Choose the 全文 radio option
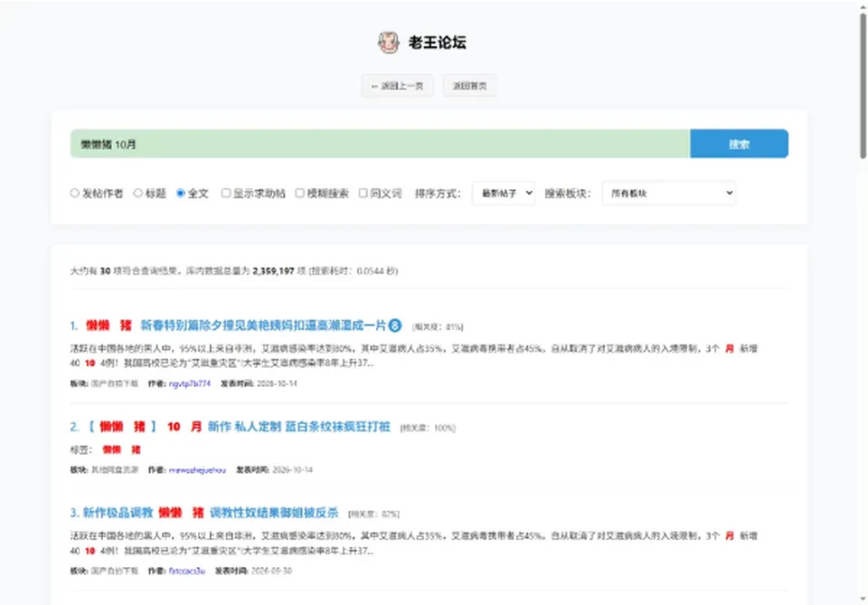The image size is (868, 605). 181,194
